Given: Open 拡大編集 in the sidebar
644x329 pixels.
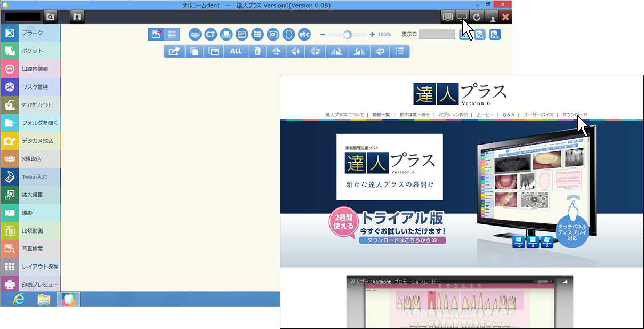Looking at the screenshot, I should pos(30,195).
